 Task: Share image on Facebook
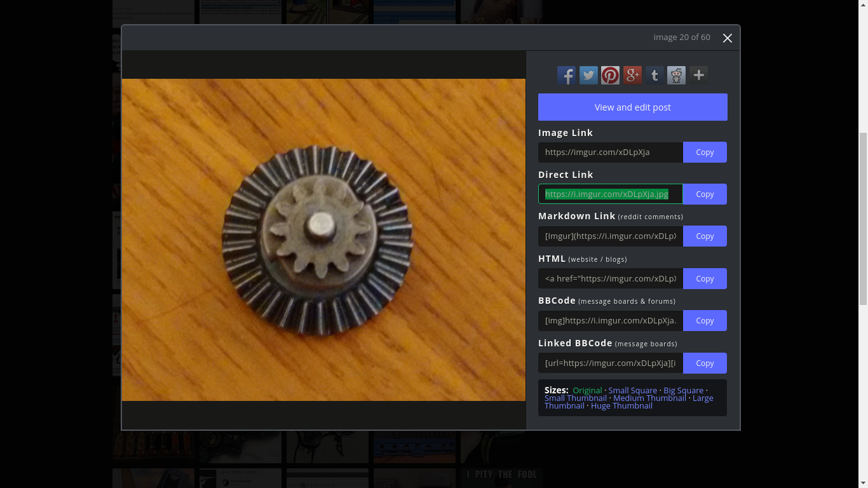(566, 76)
